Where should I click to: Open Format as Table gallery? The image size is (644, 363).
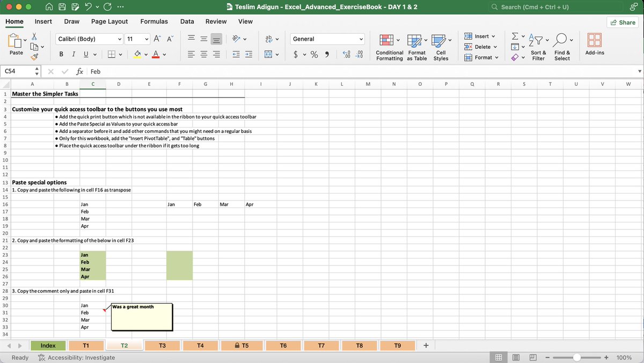(417, 48)
